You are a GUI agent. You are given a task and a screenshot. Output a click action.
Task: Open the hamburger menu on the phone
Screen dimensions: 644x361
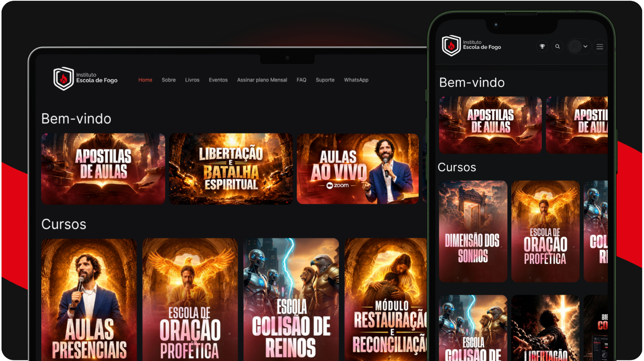600,47
